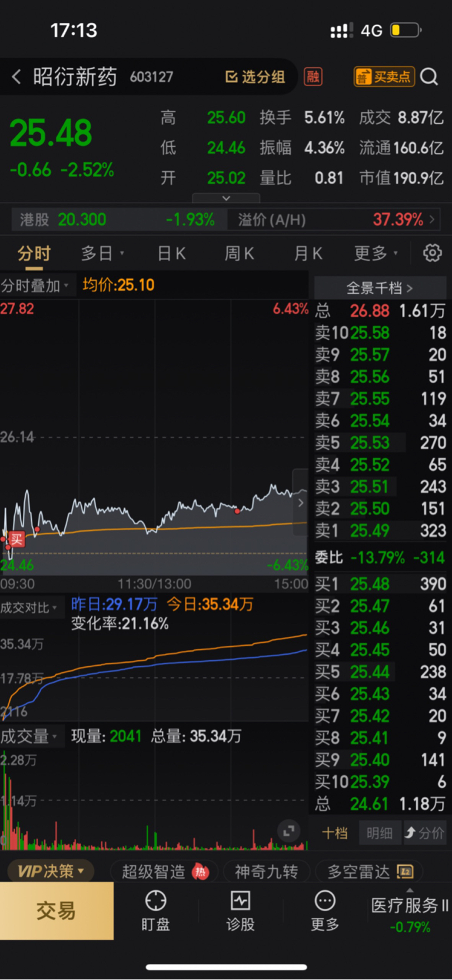Open the 成交量 indicator dropdown

click(29, 736)
